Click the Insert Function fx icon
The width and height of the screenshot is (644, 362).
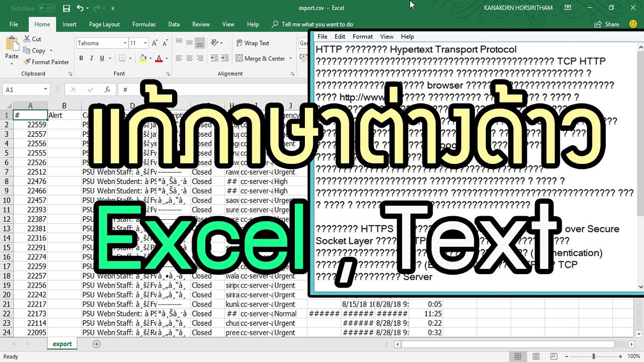[107, 89]
